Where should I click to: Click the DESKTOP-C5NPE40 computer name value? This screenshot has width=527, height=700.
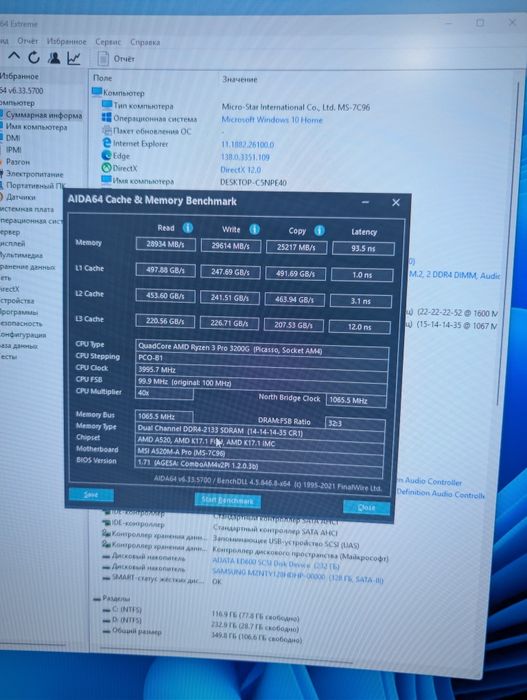(x=253, y=183)
